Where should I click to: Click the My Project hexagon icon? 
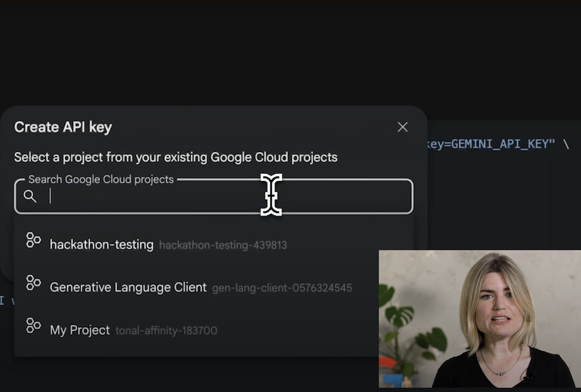33,325
